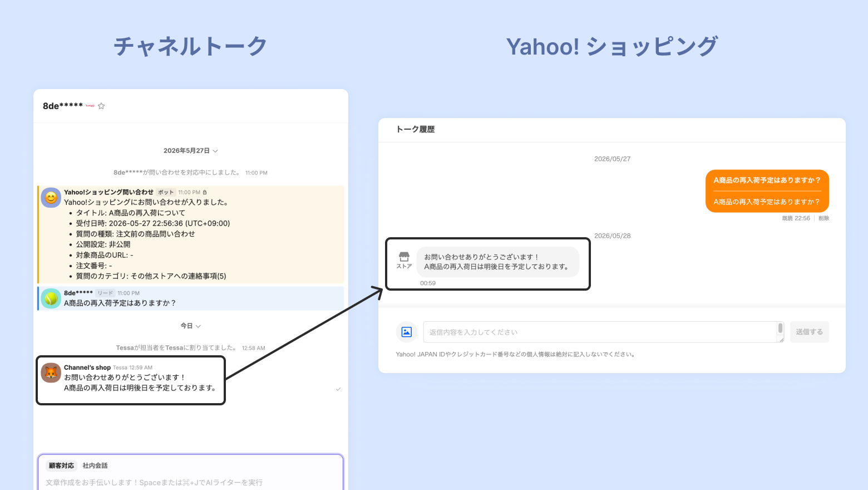The height and width of the screenshot is (490, 868).
Task: Click the 2026/05/27 date label in Yahoo
Action: click(612, 159)
